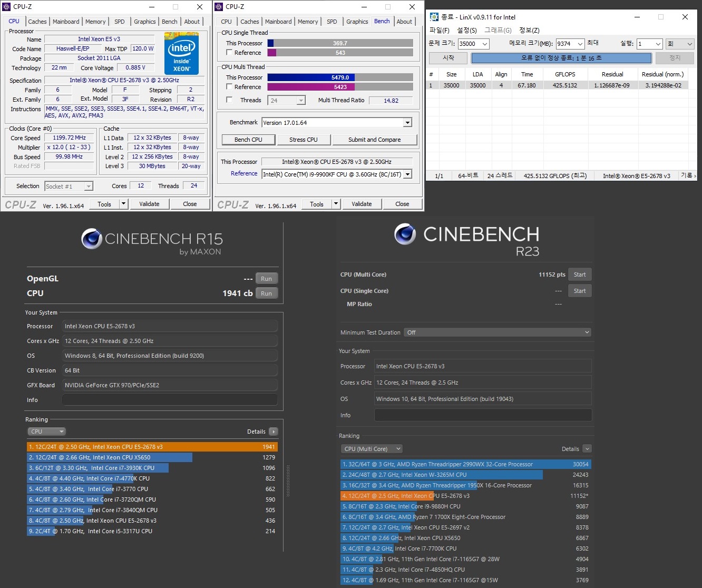Click the Cinebench R23 sphere logo
This screenshot has height=588, width=702.
[x=405, y=234]
